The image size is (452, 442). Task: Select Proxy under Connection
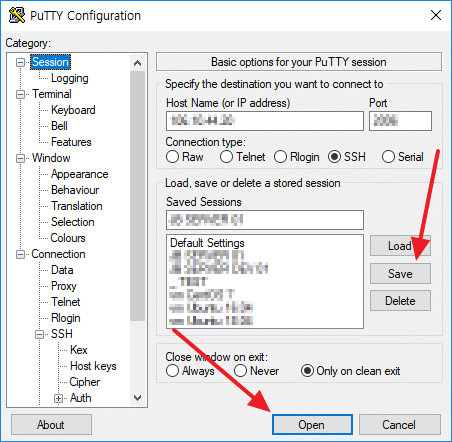click(64, 286)
